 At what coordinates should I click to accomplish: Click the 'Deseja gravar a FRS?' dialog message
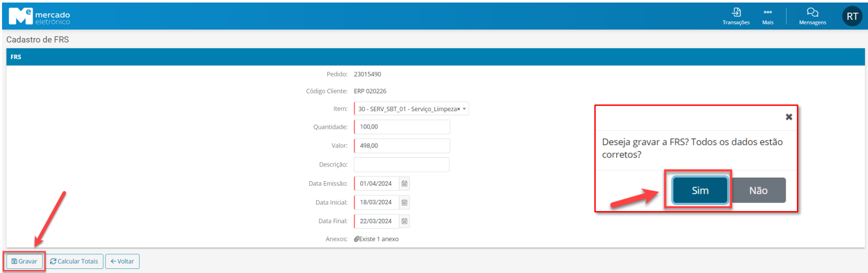pos(692,148)
